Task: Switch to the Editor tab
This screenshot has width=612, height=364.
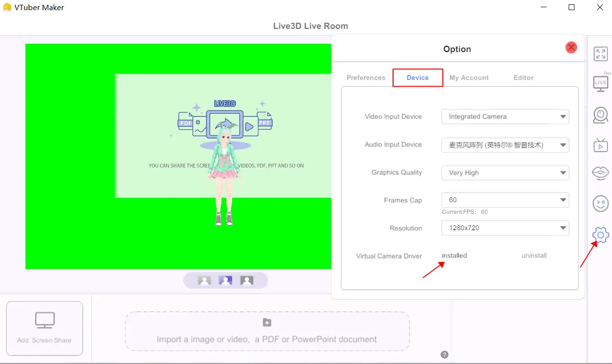Action: [523, 78]
